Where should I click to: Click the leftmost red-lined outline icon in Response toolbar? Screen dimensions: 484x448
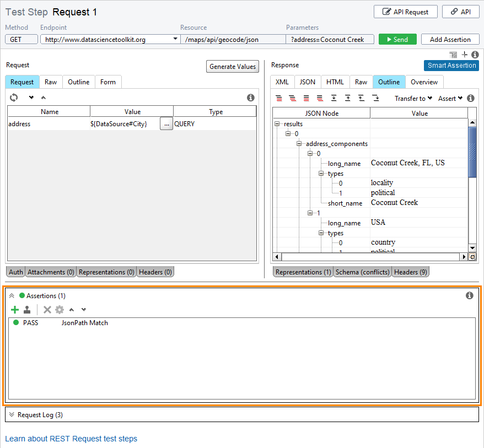tap(279, 98)
